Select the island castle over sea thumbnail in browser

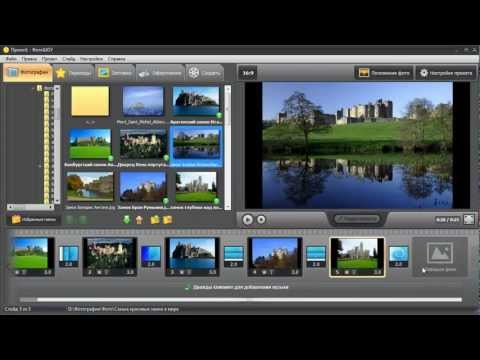196,101
